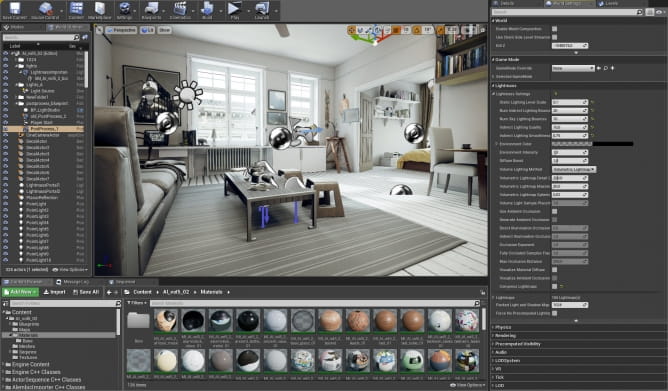Toggle scale snapping in the viewport toolbar

pyautogui.click(x=441, y=30)
